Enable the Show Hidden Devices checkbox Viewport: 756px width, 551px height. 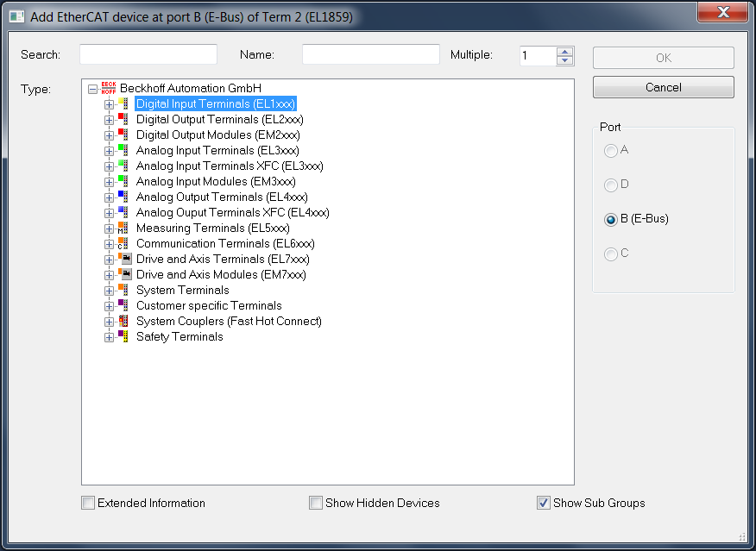click(316, 503)
